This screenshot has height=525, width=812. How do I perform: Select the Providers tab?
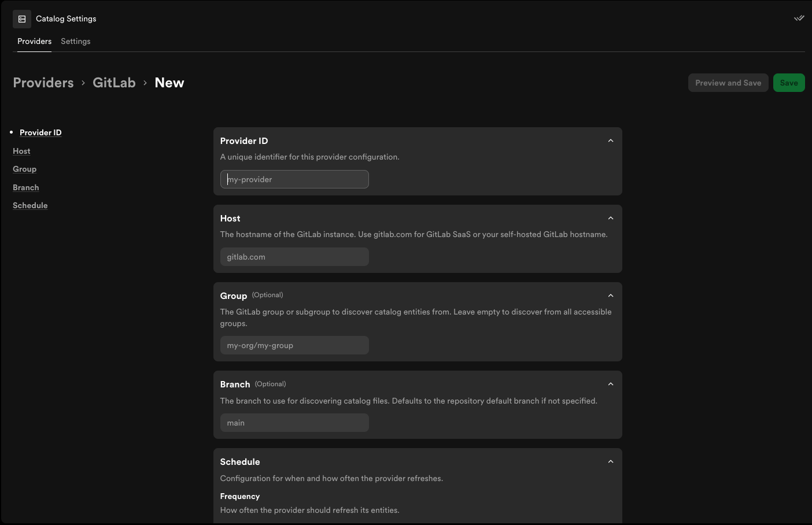(34, 41)
